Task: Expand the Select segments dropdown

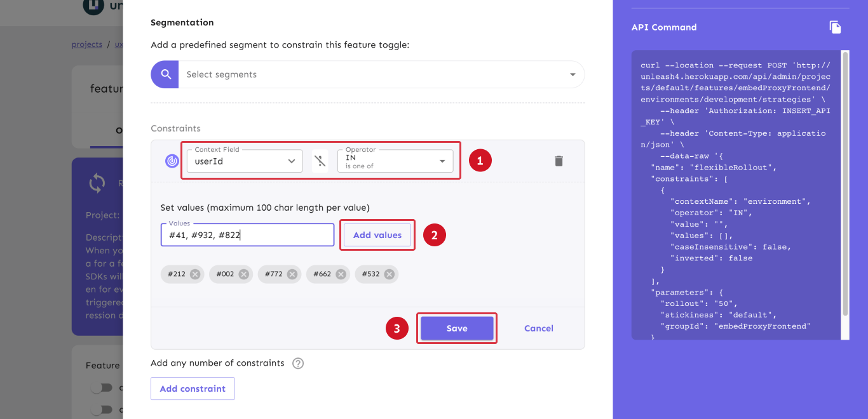Action: 573,75
